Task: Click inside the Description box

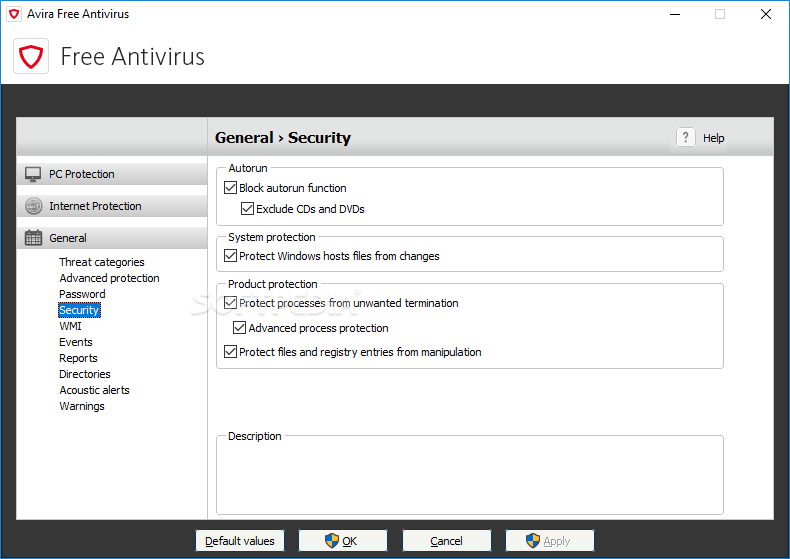Action: coord(470,477)
